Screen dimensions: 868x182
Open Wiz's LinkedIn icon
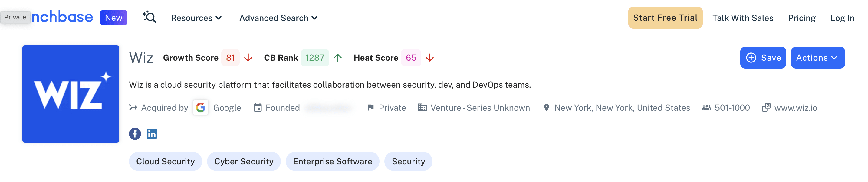click(152, 134)
